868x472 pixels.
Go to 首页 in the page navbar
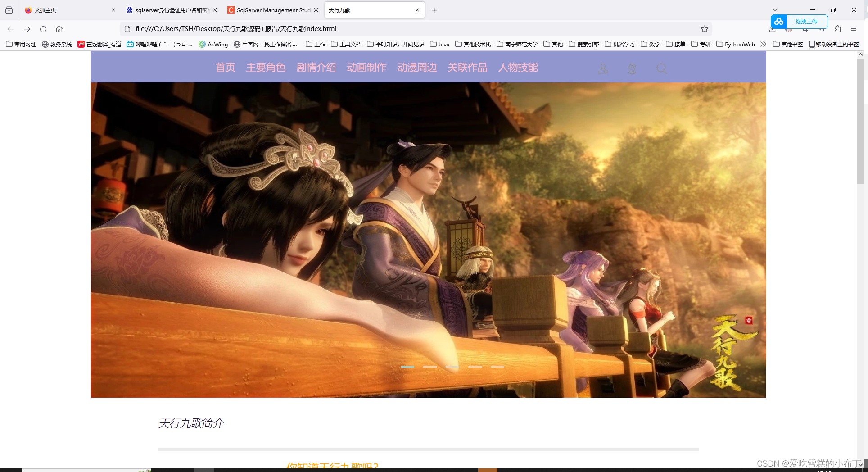click(x=225, y=68)
